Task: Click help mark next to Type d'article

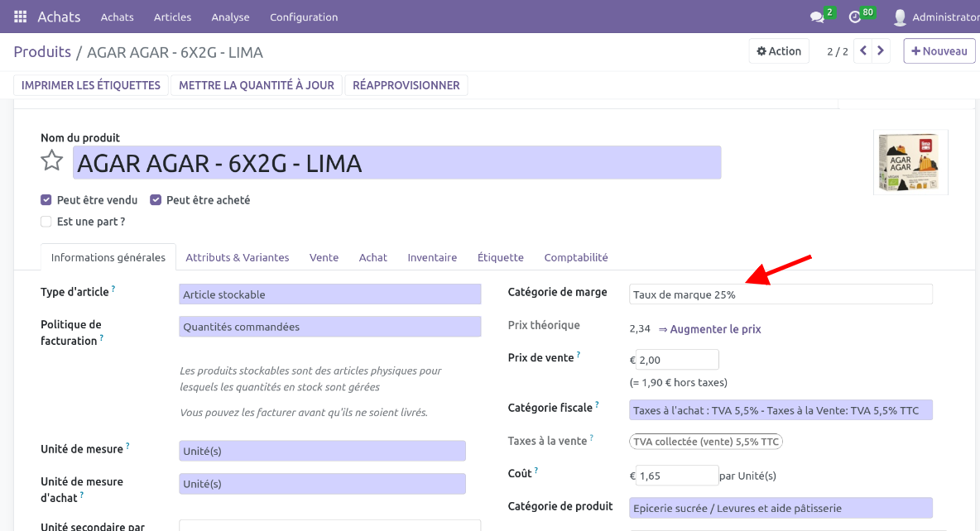Action: (x=113, y=289)
